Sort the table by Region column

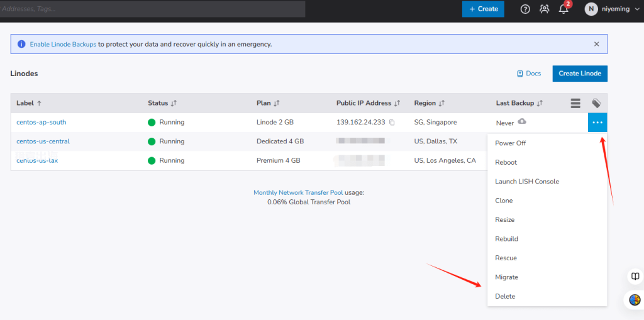coord(441,103)
